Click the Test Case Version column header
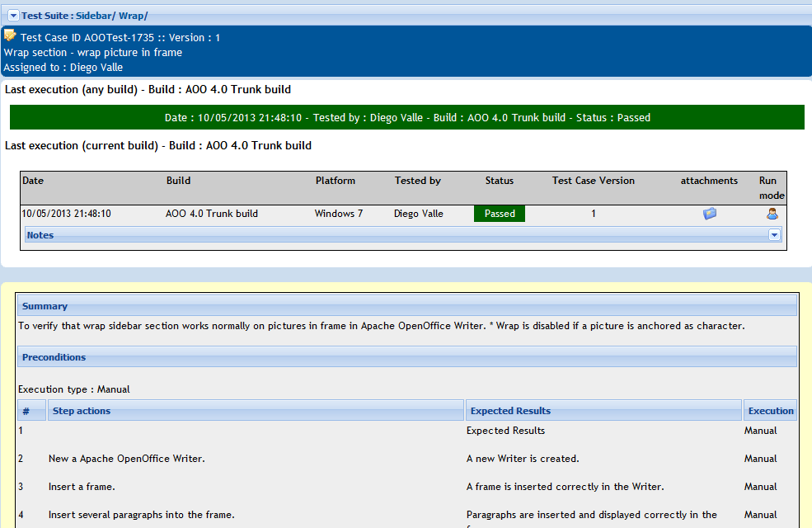The width and height of the screenshot is (812, 528). coord(593,181)
